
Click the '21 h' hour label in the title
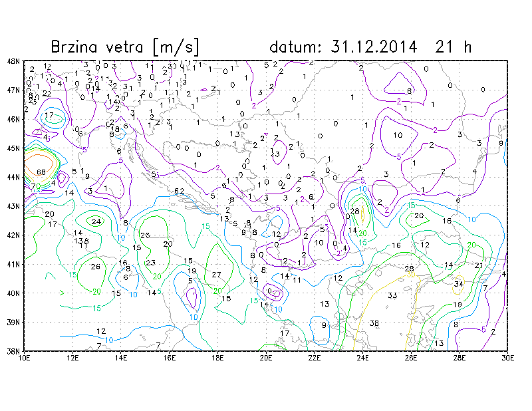454,47
